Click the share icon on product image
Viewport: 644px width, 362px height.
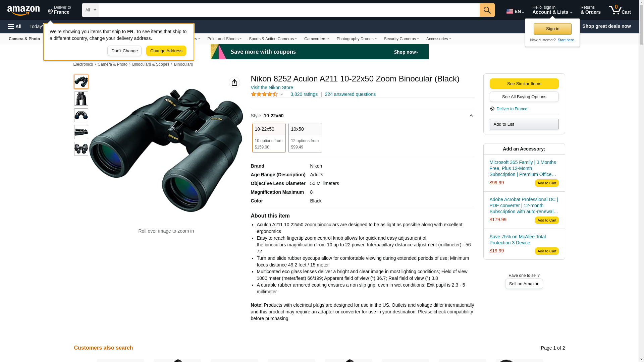[x=234, y=82]
